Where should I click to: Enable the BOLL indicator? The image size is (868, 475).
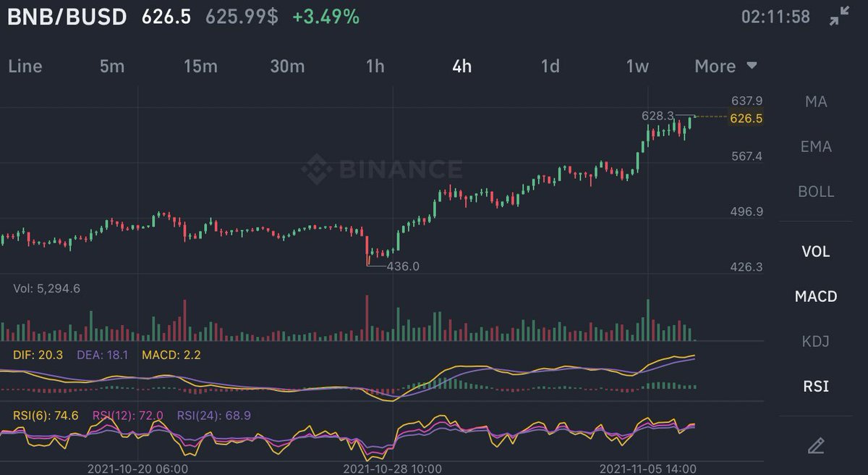pyautogui.click(x=816, y=192)
